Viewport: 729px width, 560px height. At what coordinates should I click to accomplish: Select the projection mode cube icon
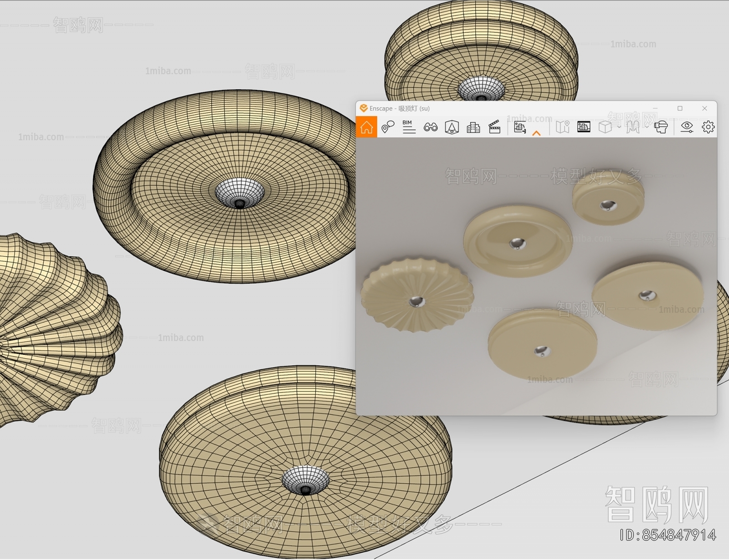[605, 127]
